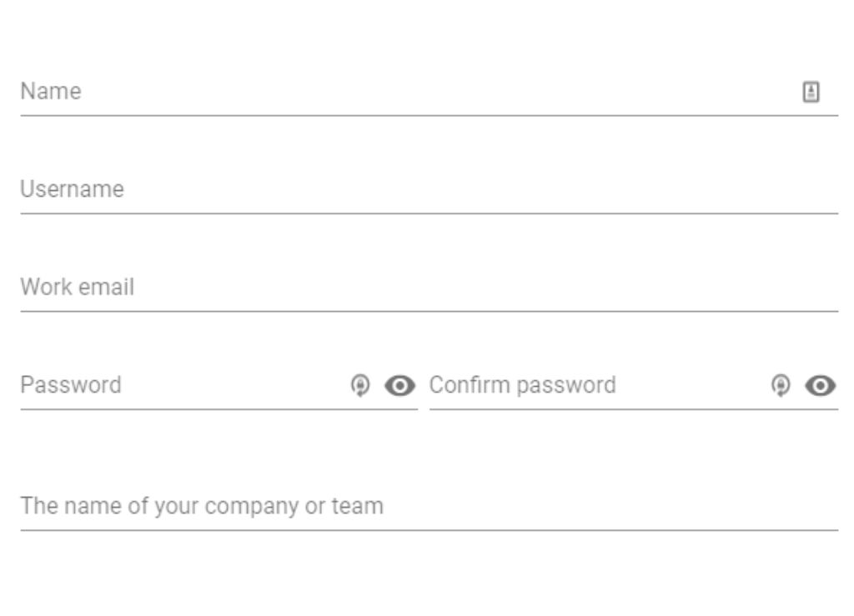Click "The name of your company or team" text

[202, 507]
